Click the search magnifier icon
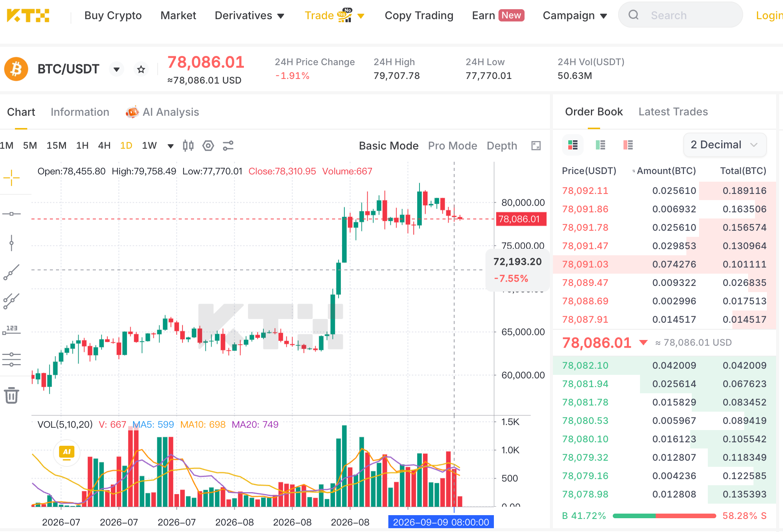 pos(633,15)
